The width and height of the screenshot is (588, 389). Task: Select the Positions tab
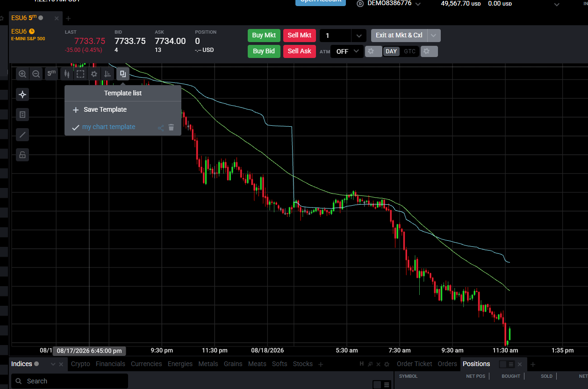coord(476,364)
